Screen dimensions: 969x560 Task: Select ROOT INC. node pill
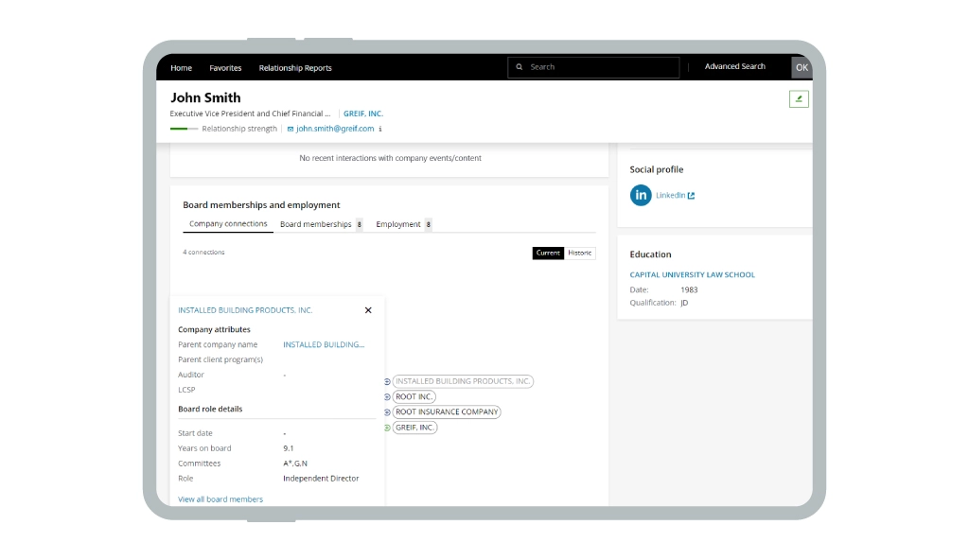coord(414,396)
